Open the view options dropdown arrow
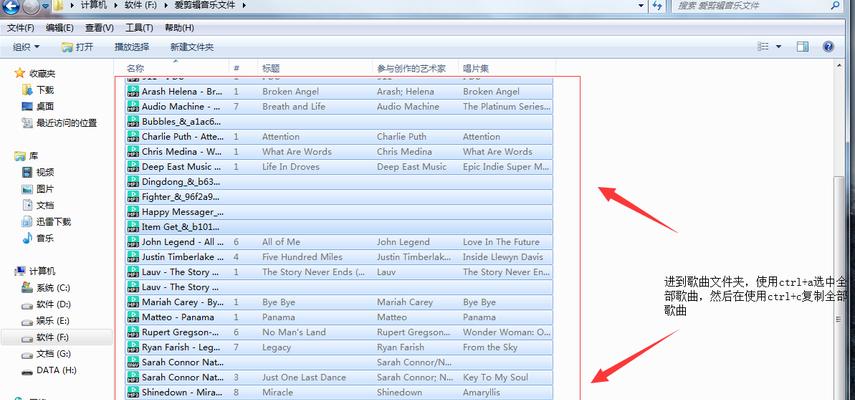Viewport: 855px width, 400px height. (779, 47)
